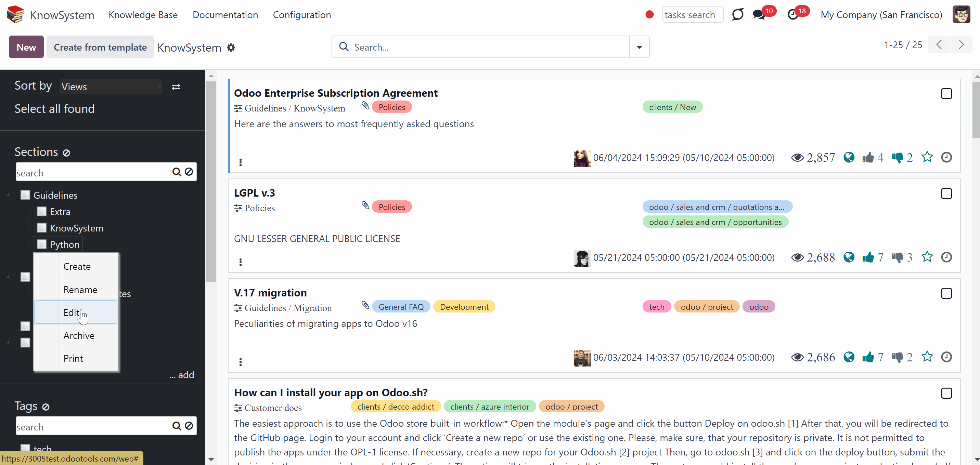Open the activity spinner icon in navbar
Viewport: 980px width, 465px height.
click(737, 14)
